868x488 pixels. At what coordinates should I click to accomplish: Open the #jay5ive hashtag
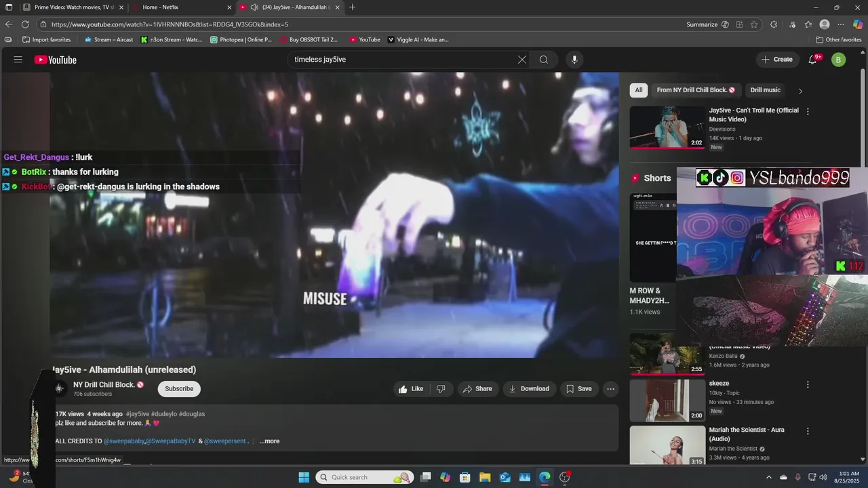point(138,414)
